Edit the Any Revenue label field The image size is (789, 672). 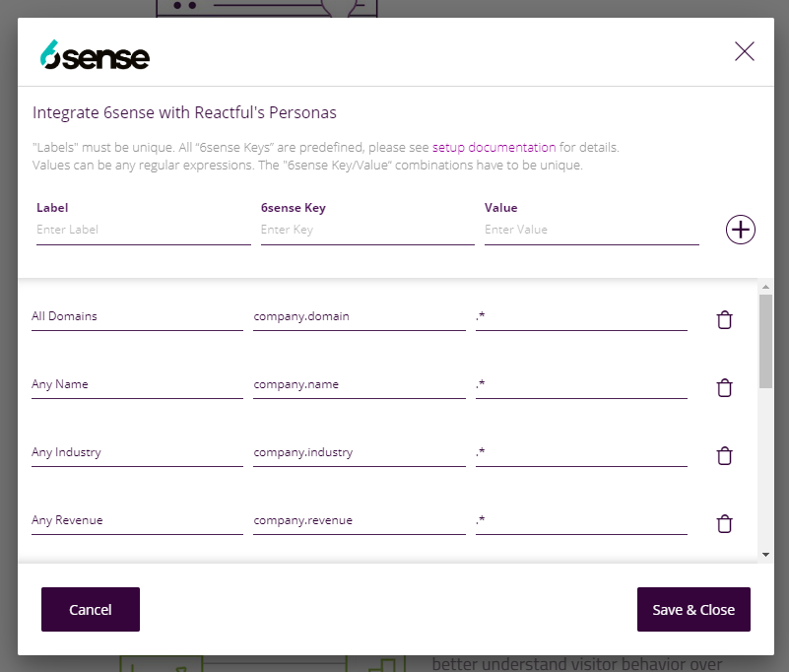(x=137, y=520)
